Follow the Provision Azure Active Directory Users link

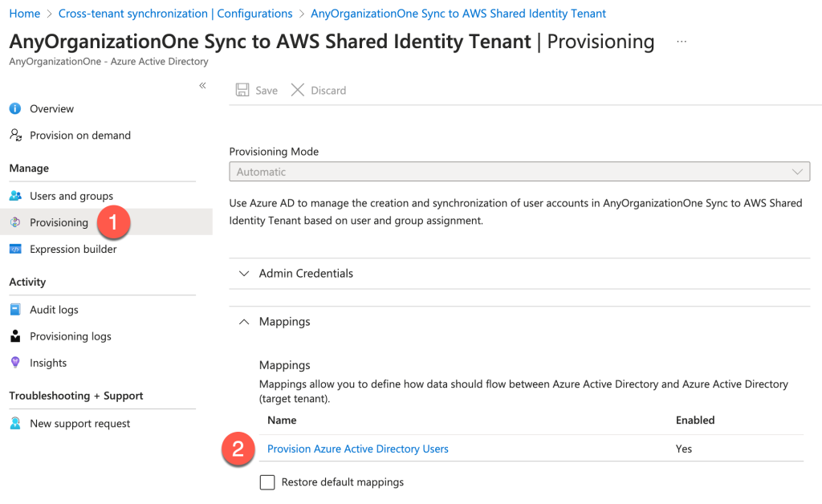pos(357,449)
